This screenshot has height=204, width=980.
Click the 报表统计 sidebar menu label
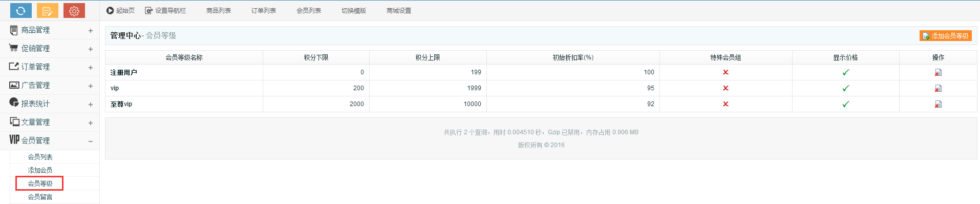[35, 104]
